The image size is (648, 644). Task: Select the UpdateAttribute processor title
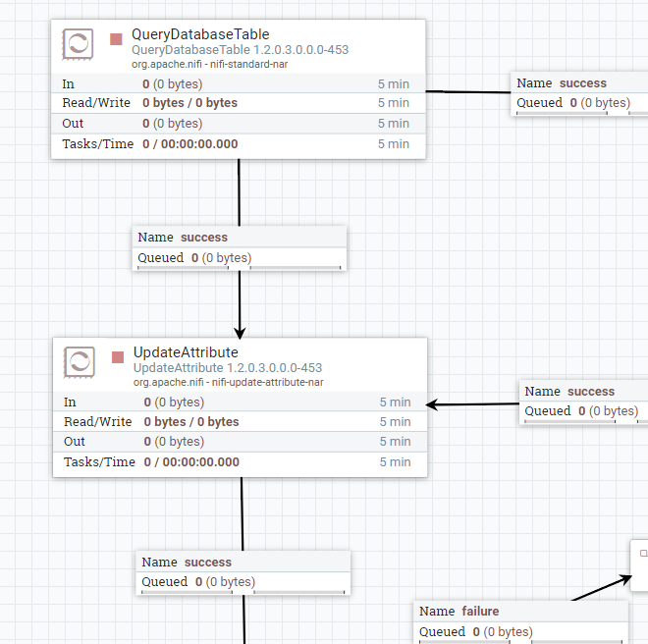(x=186, y=352)
